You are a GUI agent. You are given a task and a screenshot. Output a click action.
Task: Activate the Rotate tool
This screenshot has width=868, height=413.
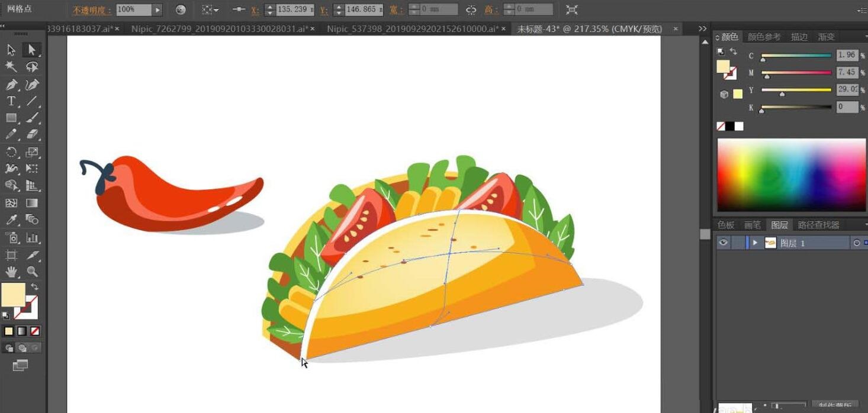pos(11,152)
